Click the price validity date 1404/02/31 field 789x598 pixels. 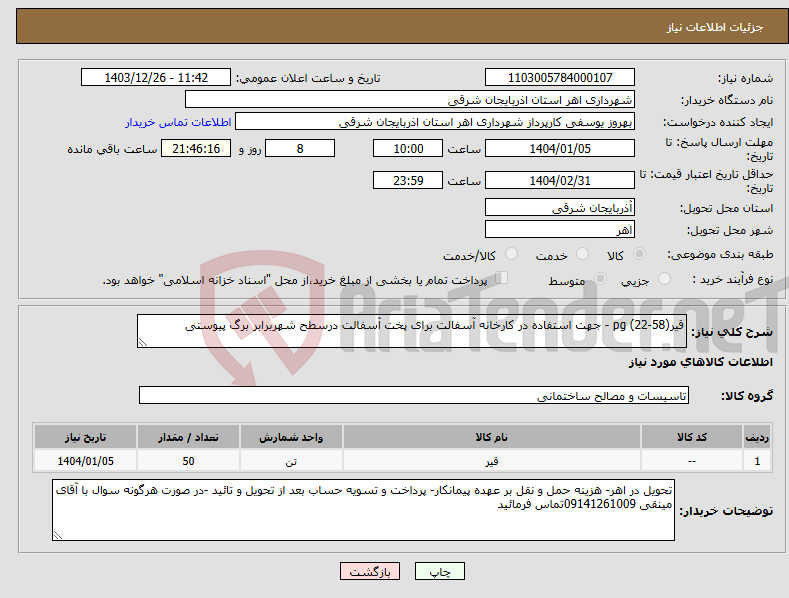[x=560, y=180]
